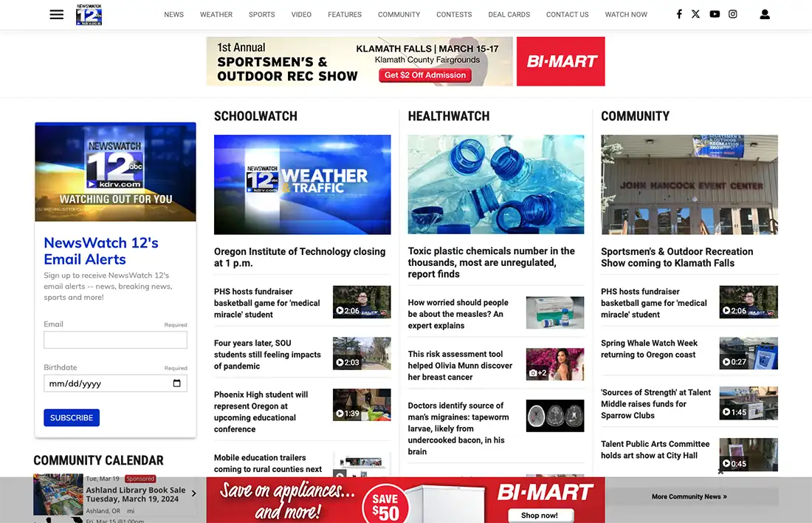Click the SUBSCRIBE button

72,418
